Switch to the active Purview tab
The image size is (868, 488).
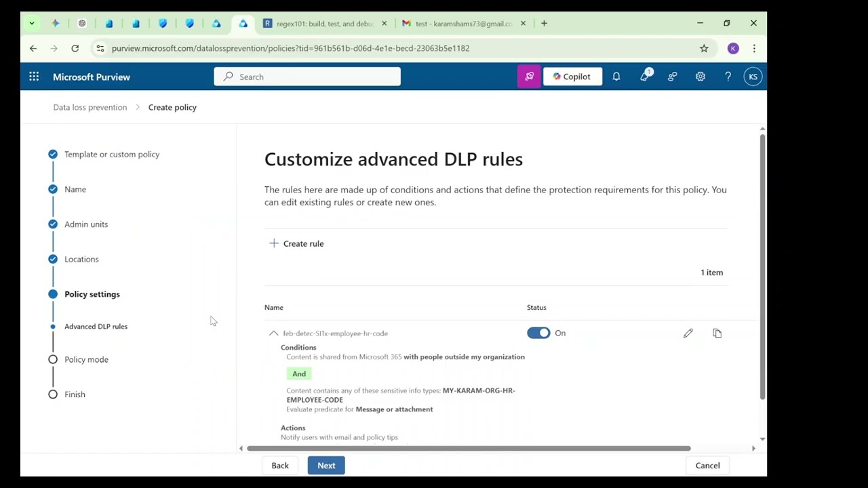(243, 23)
